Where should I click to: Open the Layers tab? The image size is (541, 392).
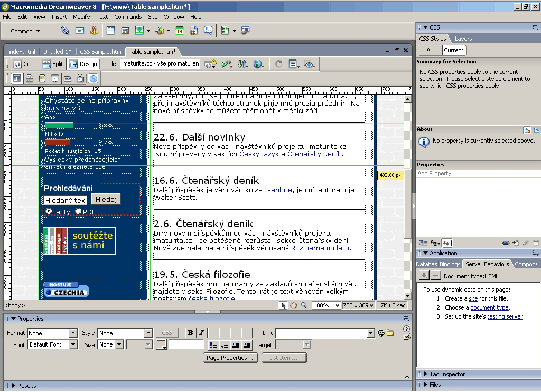[x=463, y=39]
